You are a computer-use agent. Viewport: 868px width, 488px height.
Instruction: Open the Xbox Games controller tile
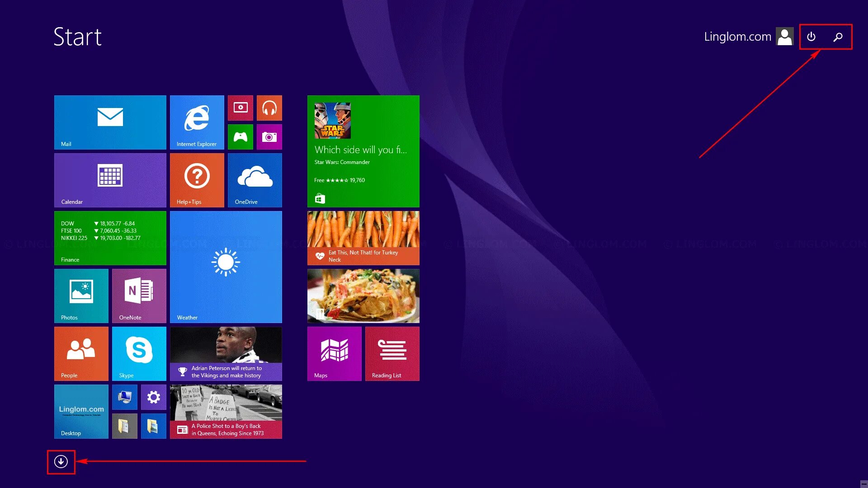[x=240, y=136]
